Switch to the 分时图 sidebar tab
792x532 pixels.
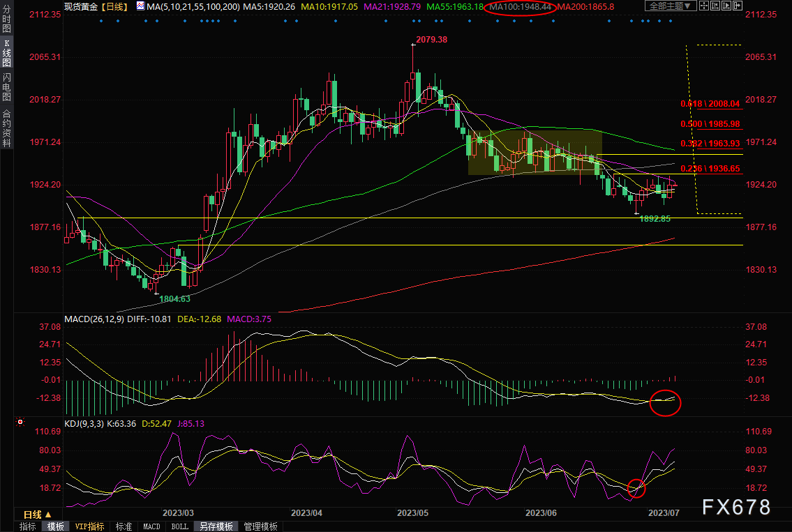click(x=6, y=20)
